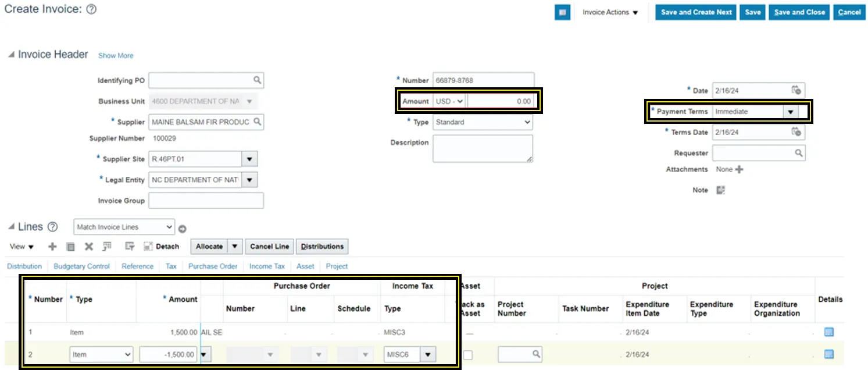This screenshot has height=370, width=868.
Task: Collapse the Invoice Header section
Action: (10, 55)
